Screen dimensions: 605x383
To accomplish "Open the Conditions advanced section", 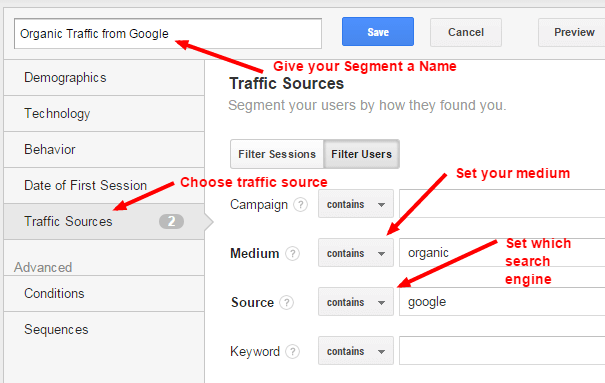I will [104, 294].
